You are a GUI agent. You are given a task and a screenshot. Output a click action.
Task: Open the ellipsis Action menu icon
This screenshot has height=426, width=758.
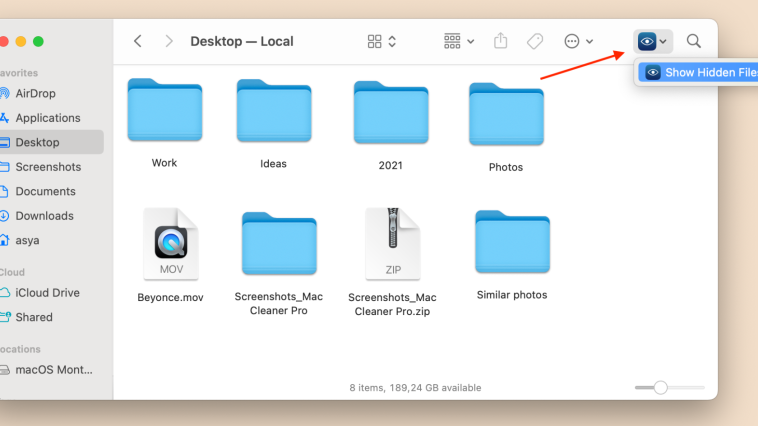tap(572, 41)
